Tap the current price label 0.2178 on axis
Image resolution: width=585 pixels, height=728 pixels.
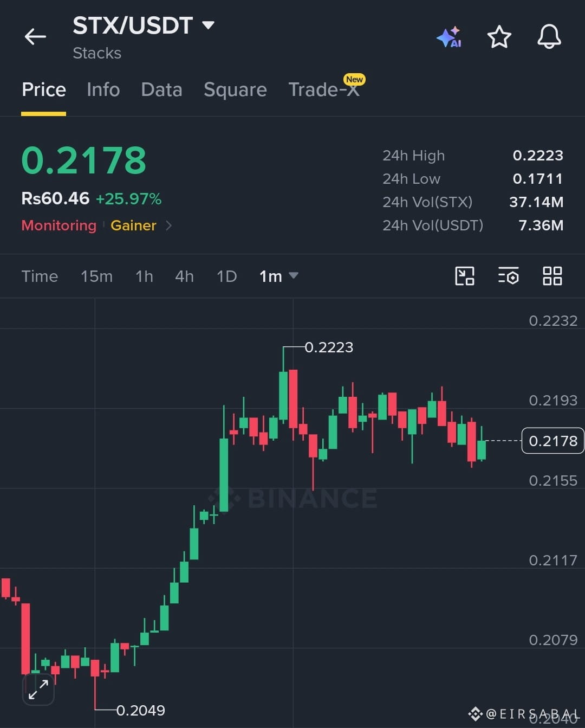(x=552, y=441)
